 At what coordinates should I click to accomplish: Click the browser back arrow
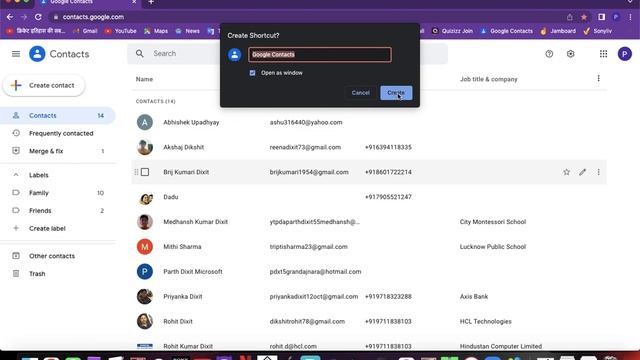click(x=10, y=17)
